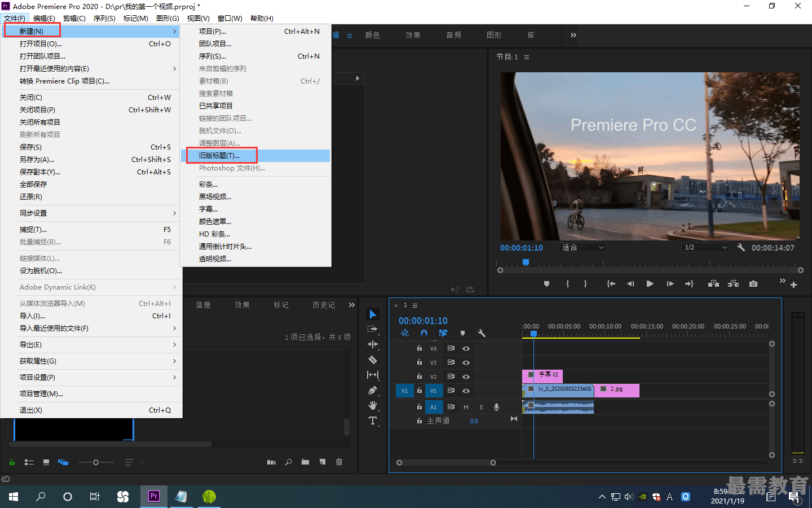The image size is (812, 508).
Task: Open Program Monitor panel menu
Action: coord(527,57)
